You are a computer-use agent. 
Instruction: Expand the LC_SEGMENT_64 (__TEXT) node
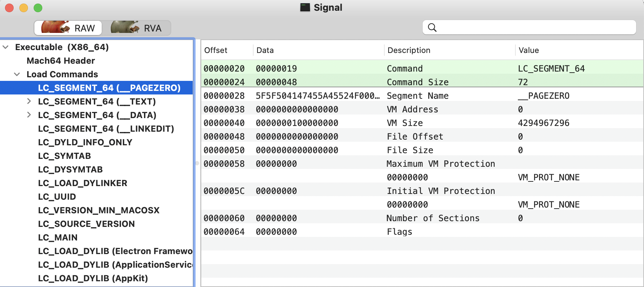(x=29, y=102)
